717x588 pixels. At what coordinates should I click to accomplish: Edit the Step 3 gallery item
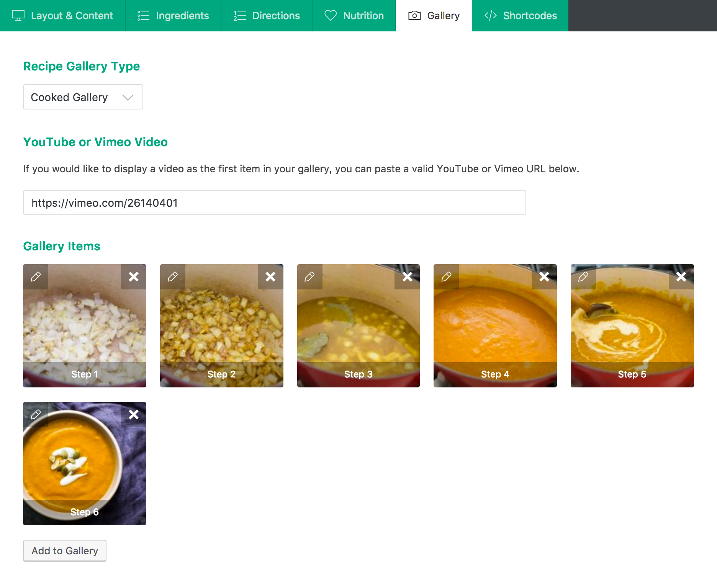click(309, 277)
